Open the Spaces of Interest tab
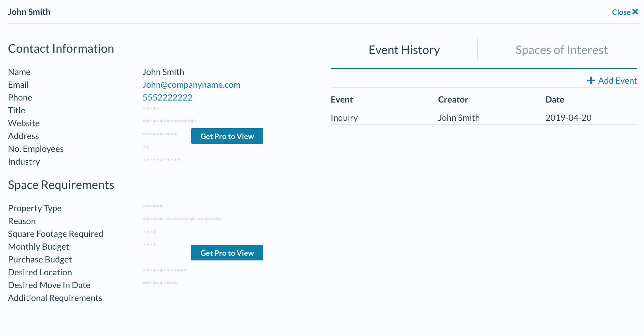644x336 pixels. click(561, 50)
